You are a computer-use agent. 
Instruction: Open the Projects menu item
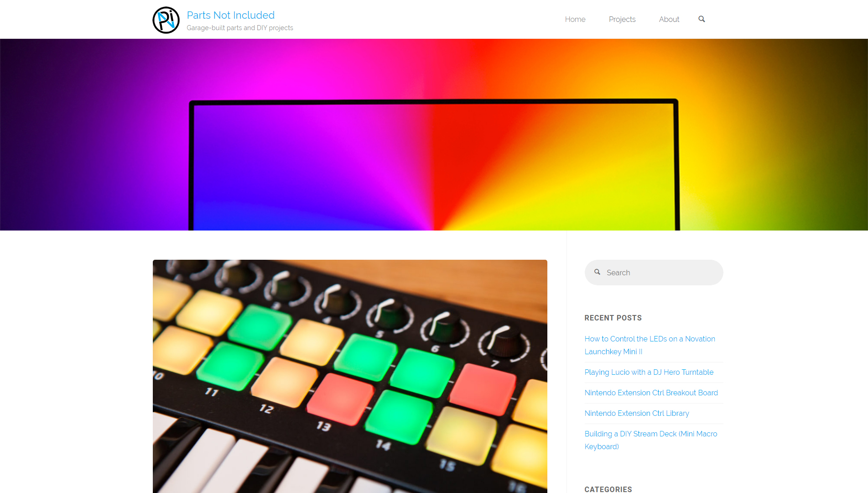622,19
